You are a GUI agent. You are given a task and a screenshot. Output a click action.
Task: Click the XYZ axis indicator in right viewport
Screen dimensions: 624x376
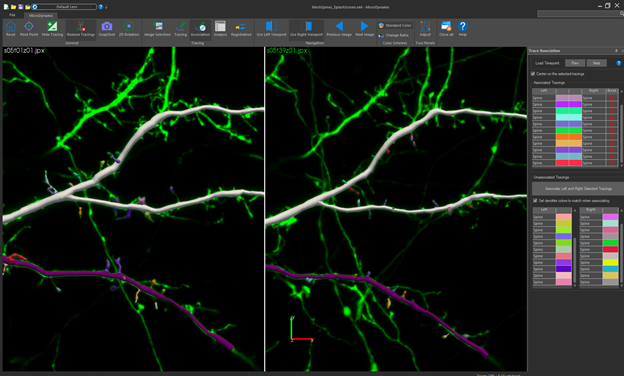coord(301,329)
